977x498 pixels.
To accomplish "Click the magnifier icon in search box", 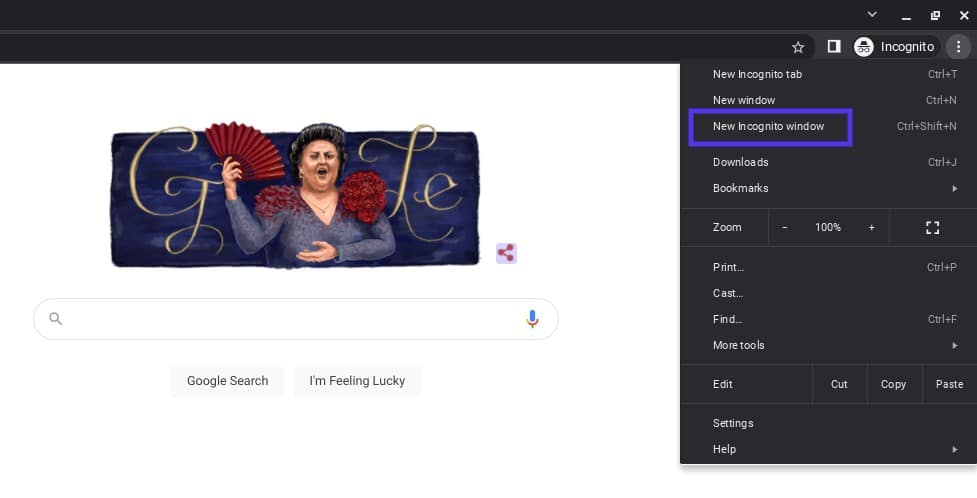I will 56,319.
